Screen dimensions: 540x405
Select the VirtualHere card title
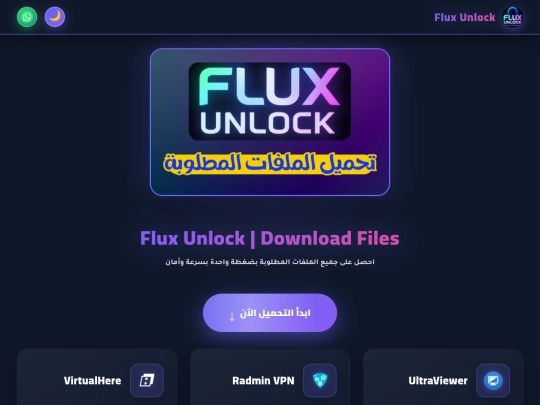click(x=92, y=381)
